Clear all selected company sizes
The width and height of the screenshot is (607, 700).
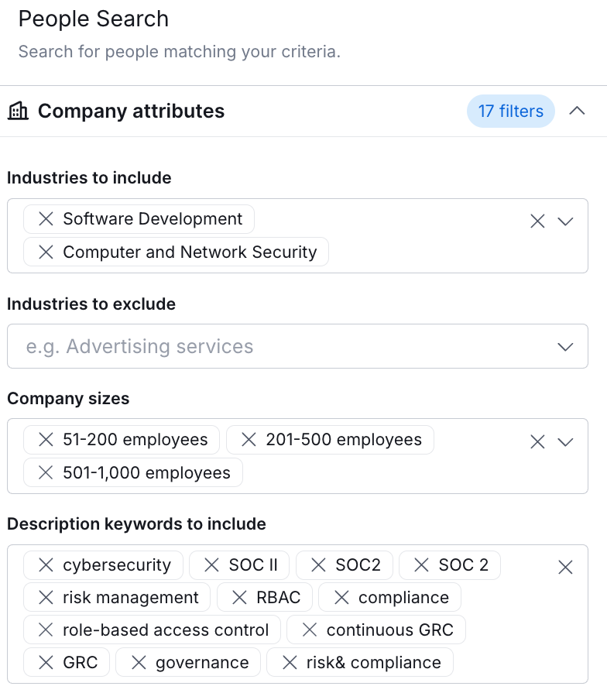click(x=537, y=442)
